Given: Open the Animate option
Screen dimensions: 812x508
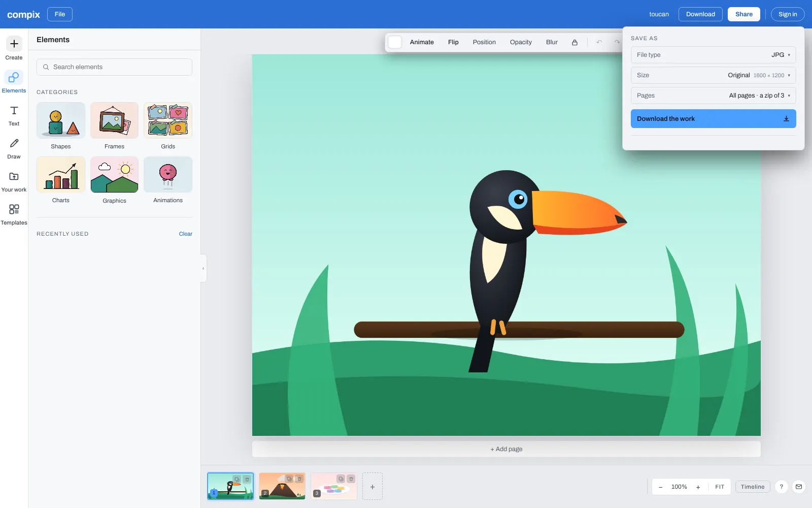Looking at the screenshot, I should pyautogui.click(x=422, y=42).
